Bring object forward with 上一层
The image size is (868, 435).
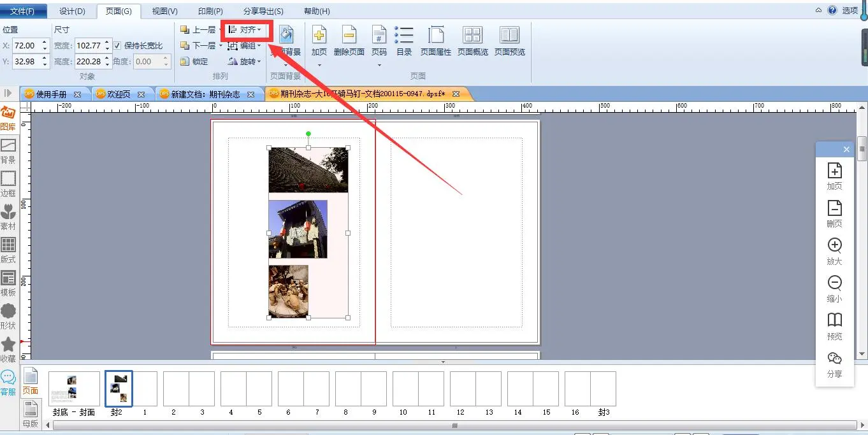point(198,30)
